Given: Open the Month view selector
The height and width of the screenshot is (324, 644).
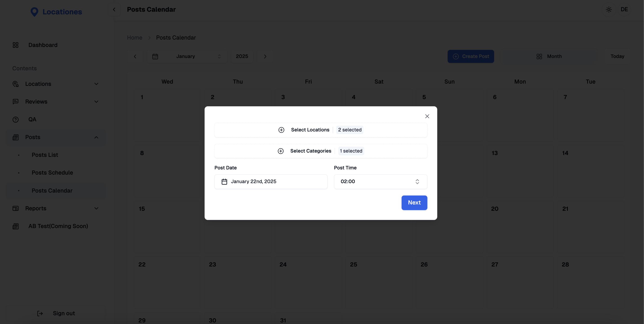Looking at the screenshot, I should pos(549,56).
